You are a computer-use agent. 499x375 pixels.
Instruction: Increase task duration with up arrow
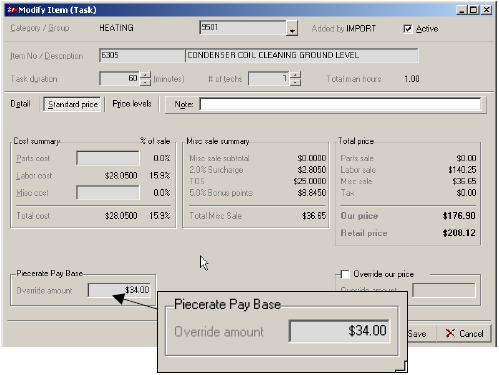(x=145, y=75)
